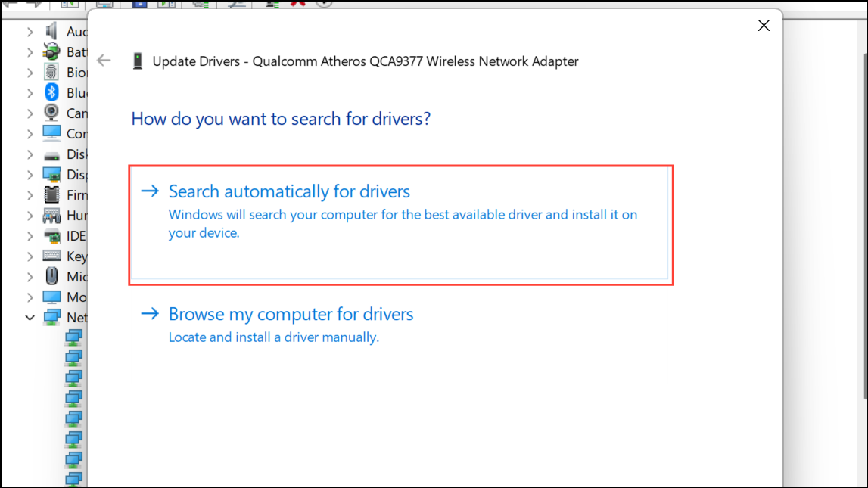Expand the Batteries category chevron
Image resolution: width=868 pixels, height=488 pixels.
point(30,52)
